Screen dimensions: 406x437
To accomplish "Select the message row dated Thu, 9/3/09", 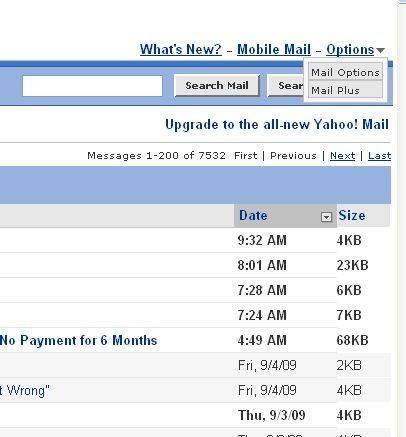I will click(x=195, y=415).
